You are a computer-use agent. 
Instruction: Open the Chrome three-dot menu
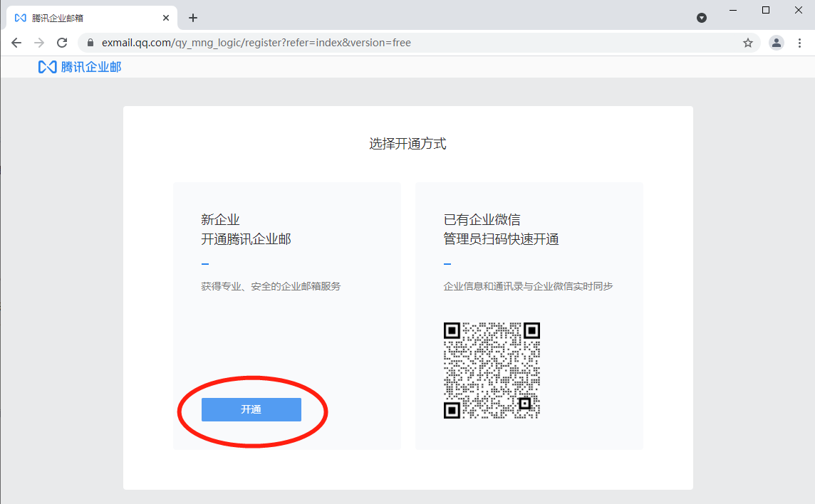point(801,43)
